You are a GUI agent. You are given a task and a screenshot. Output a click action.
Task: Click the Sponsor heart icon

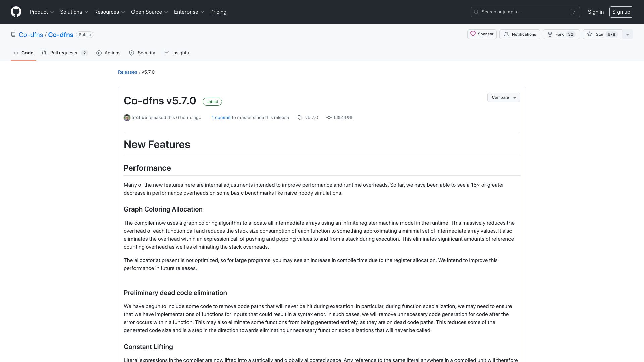click(473, 34)
